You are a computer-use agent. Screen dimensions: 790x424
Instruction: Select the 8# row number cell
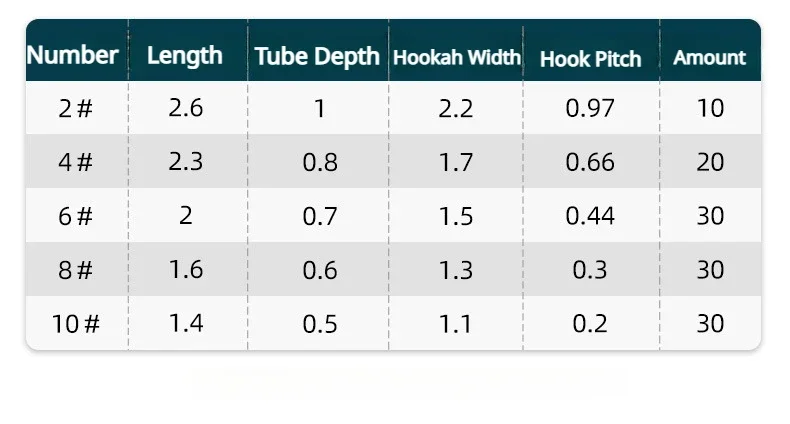coord(76,270)
